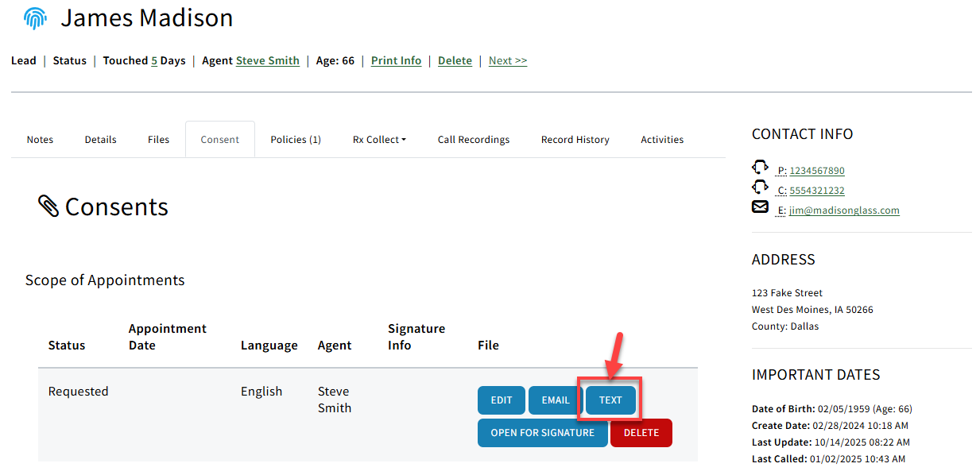980x475 pixels.
Task: Switch to the Notes tab
Action: tap(40, 139)
